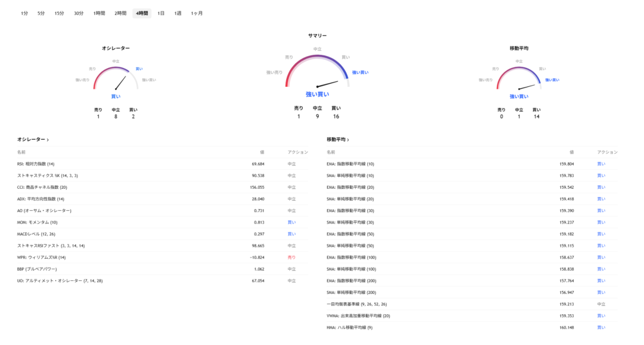Switch to the 30分 timeframe
644x345 pixels.
click(79, 13)
